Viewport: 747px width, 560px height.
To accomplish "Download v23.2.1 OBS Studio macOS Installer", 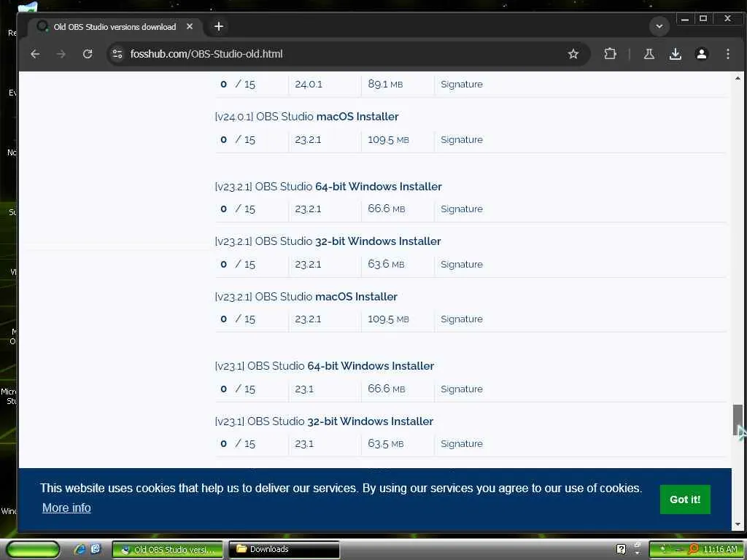I will (306, 297).
